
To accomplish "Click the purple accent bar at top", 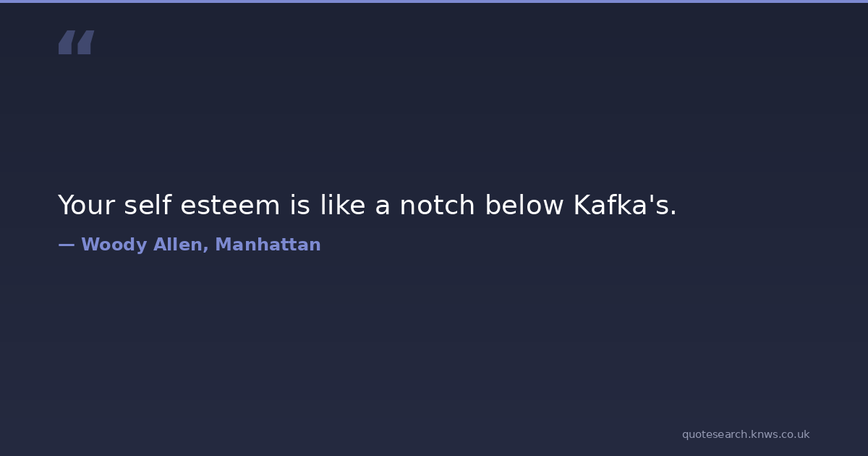I will [434, 1].
